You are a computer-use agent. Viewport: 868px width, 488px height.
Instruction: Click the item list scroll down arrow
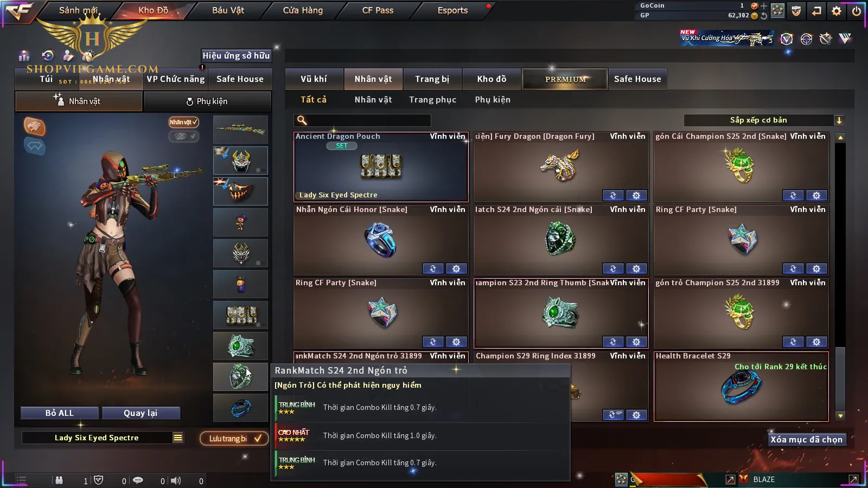840,416
